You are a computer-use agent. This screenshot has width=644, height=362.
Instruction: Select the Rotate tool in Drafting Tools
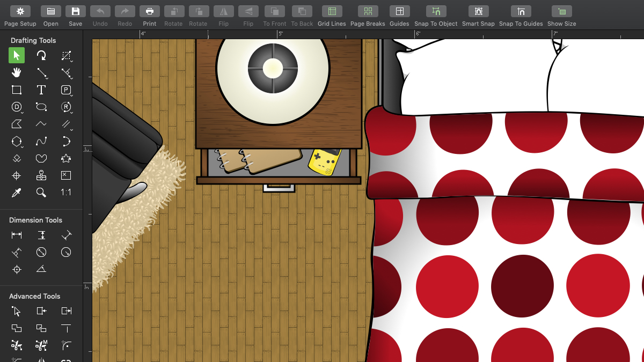point(41,55)
